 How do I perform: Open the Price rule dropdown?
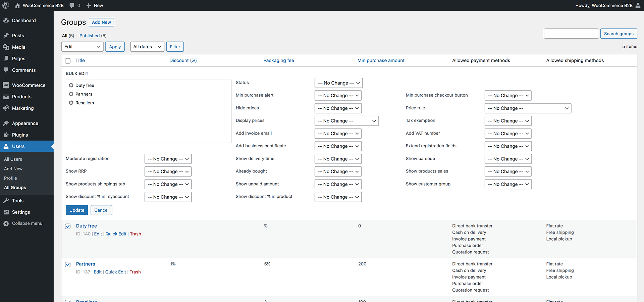click(528, 108)
